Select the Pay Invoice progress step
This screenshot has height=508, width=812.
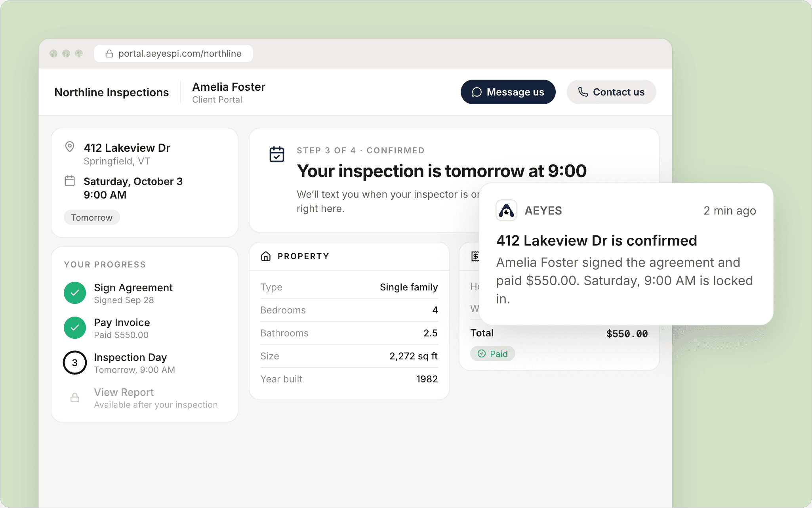(144, 328)
